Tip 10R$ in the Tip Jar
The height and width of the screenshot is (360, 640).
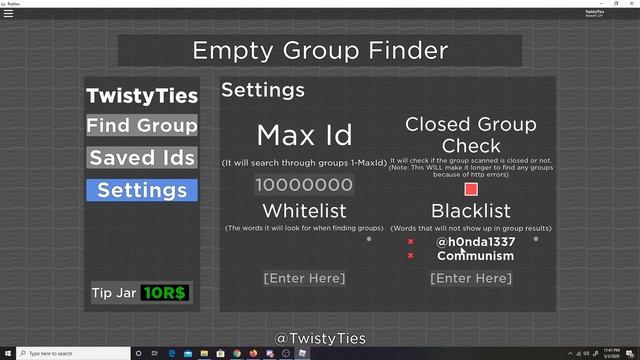pyautogui.click(x=165, y=293)
